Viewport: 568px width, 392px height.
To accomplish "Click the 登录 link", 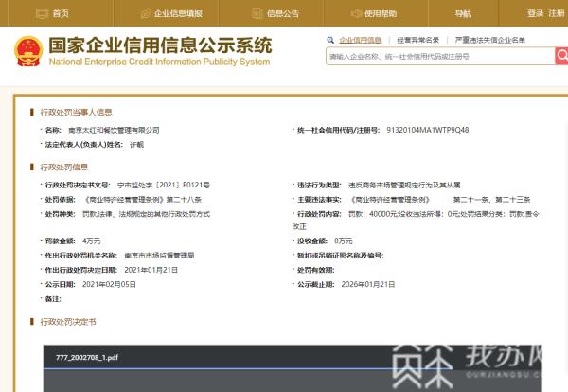I will [536, 13].
